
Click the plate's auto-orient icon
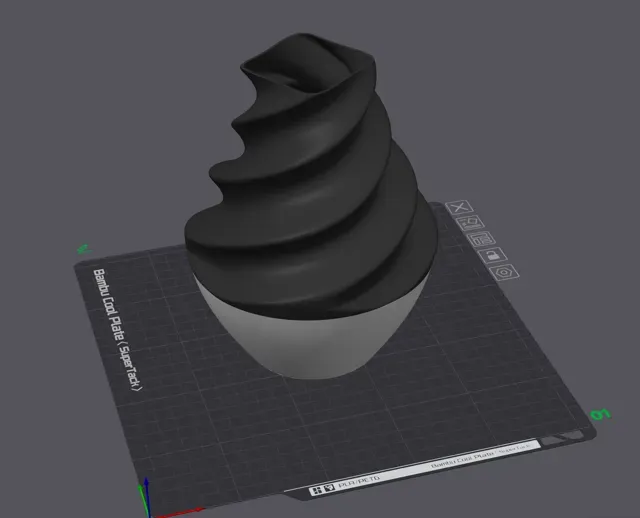pos(470,223)
